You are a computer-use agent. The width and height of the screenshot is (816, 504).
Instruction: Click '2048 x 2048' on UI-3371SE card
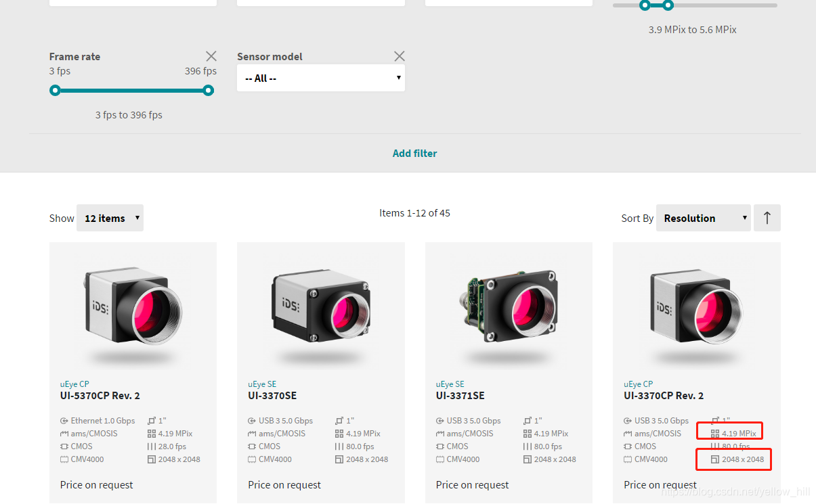pos(555,459)
